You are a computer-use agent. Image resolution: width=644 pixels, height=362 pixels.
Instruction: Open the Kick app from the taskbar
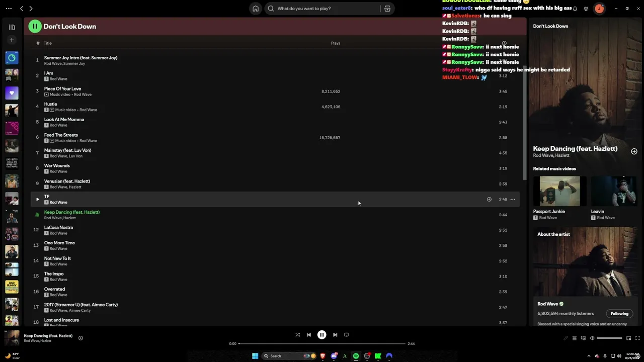click(x=378, y=356)
